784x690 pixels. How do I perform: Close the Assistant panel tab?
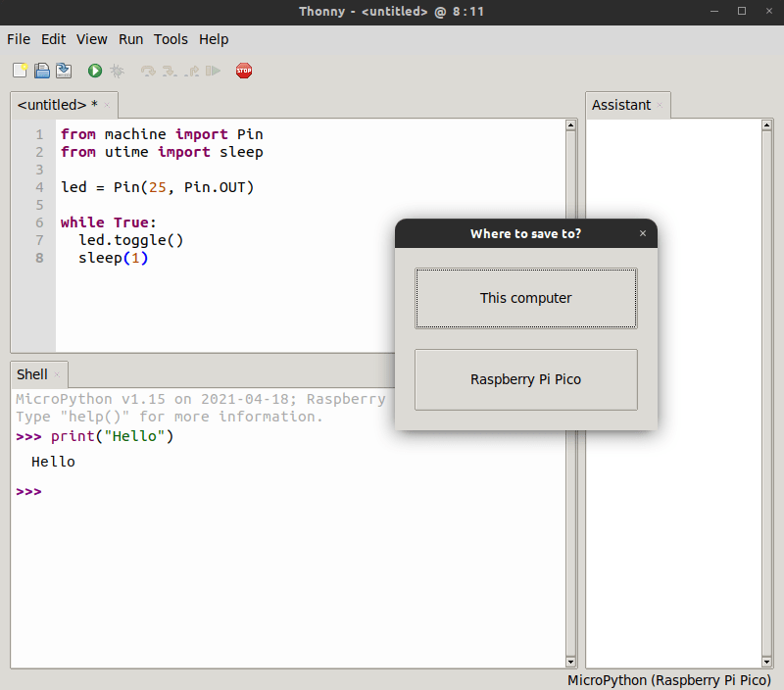(660, 105)
